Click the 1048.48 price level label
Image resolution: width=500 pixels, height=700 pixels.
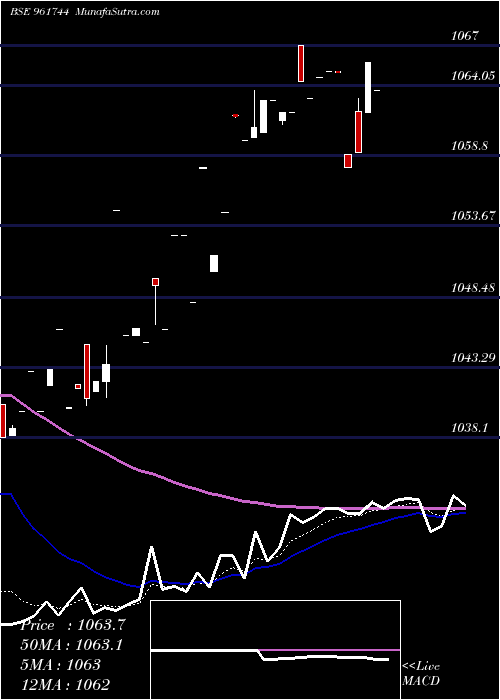pyautogui.click(x=473, y=288)
